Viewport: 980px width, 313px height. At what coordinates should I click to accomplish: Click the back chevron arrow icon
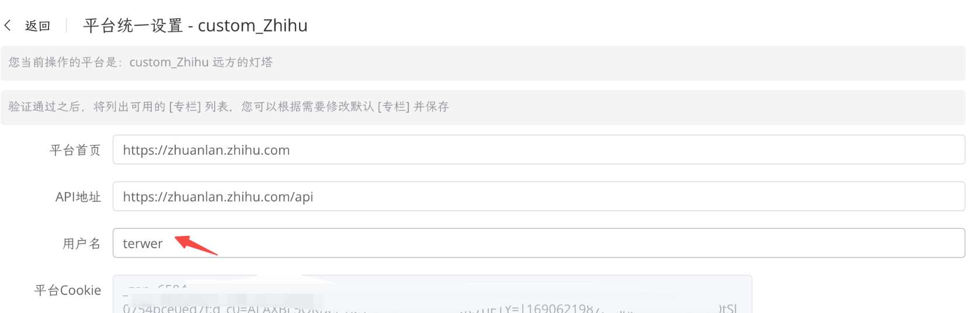pyautogui.click(x=8, y=25)
